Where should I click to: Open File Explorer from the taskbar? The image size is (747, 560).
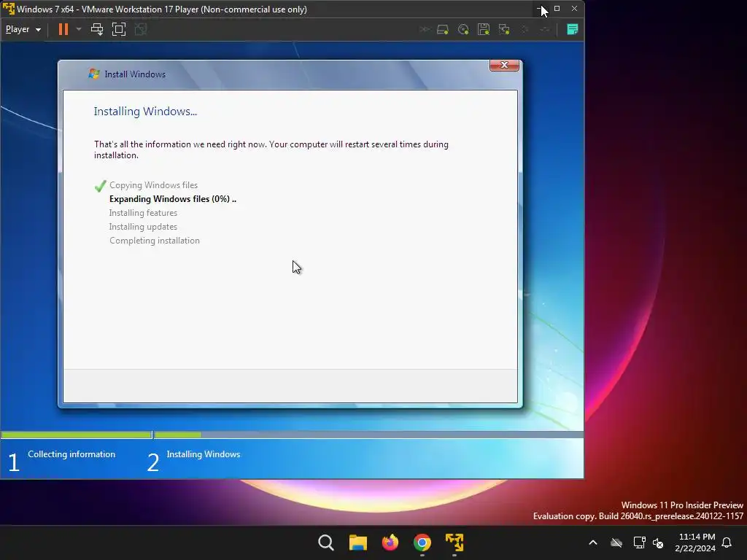point(357,542)
